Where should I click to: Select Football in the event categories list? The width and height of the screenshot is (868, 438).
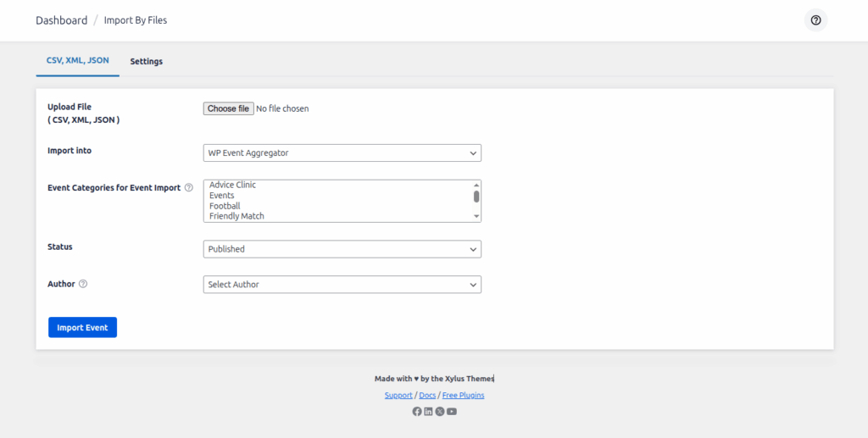(x=225, y=206)
